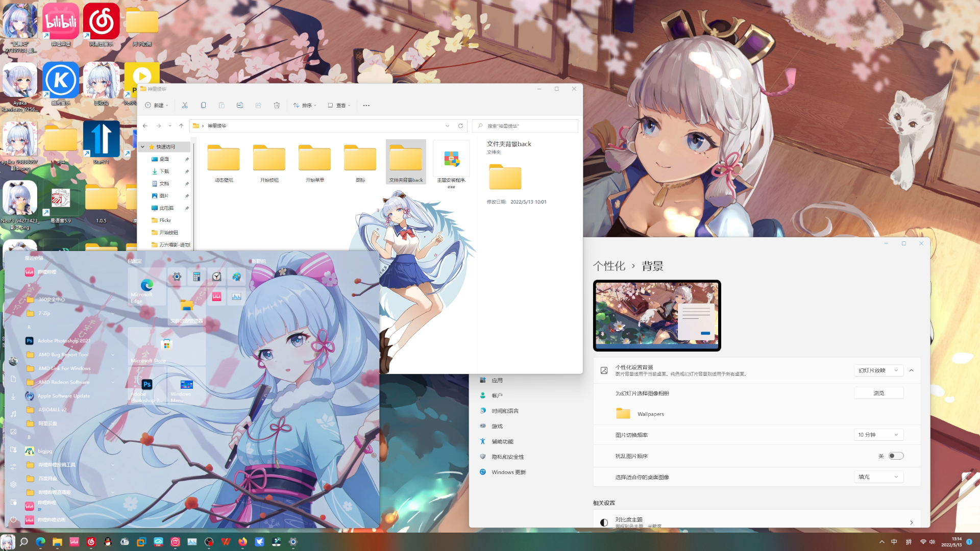Image resolution: width=980 pixels, height=551 pixels.
Task: Go up one folder level in Explorer
Action: [181, 126]
